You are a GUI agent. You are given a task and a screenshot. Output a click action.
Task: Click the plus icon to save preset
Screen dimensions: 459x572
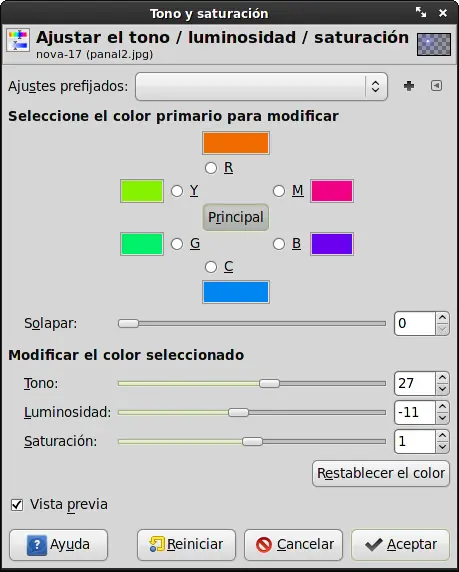(x=409, y=86)
